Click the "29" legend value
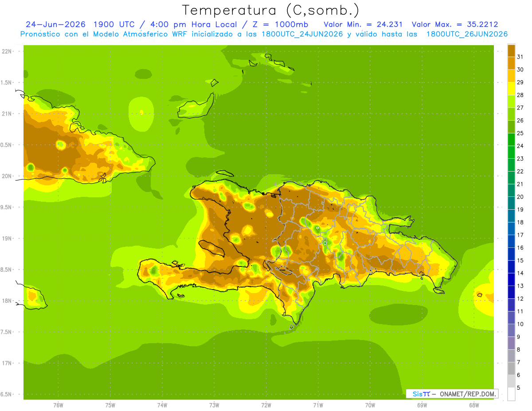This screenshot has height=411, width=532. [520, 82]
